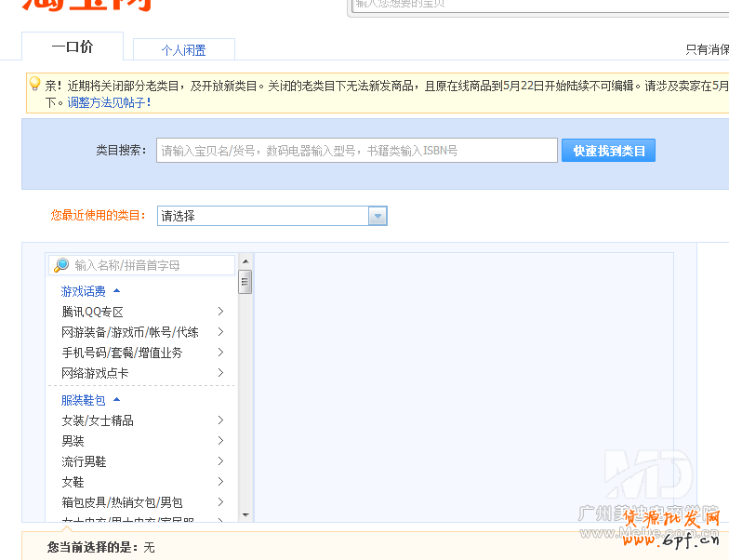Click the category list scrollbar thumb
The width and height of the screenshot is (729, 560).
245,281
